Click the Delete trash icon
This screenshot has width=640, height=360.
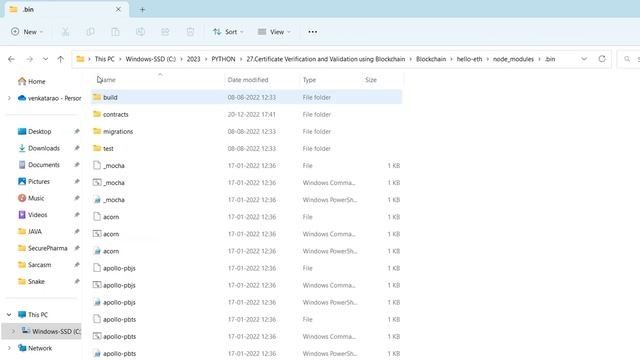(x=190, y=32)
